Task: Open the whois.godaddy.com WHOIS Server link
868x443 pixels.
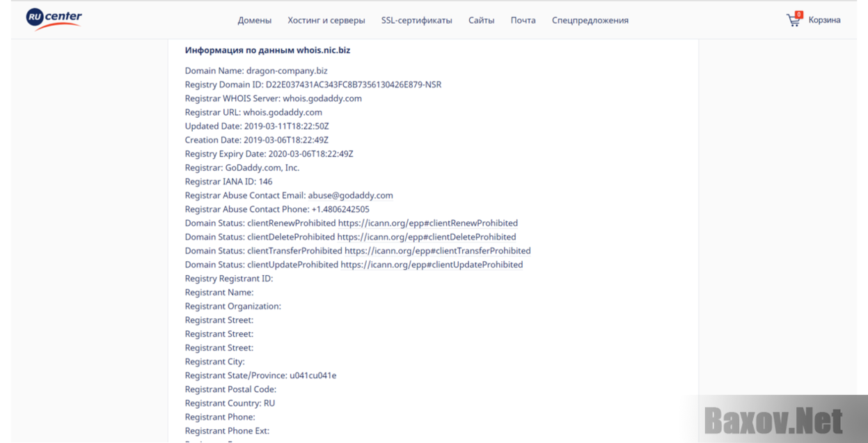Action: click(x=322, y=98)
